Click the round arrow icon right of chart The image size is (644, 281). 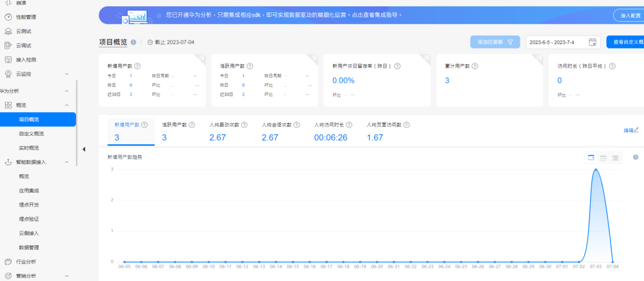coord(635,157)
